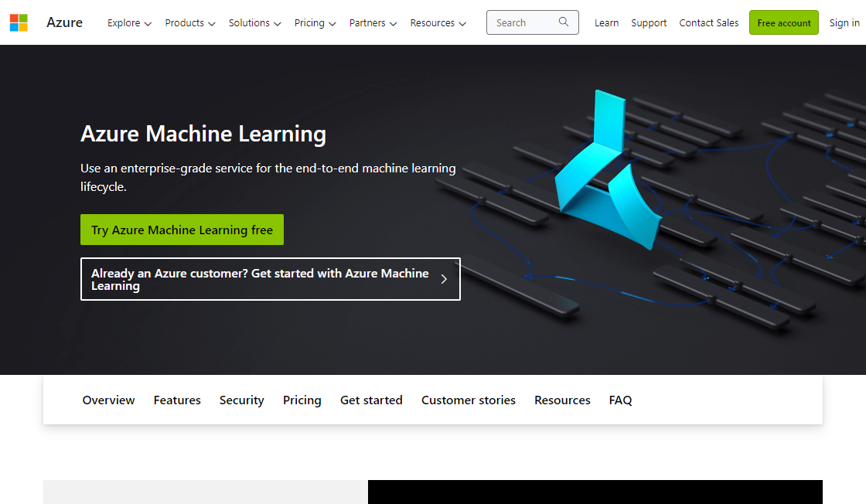Click the Microsoft logo icon
This screenshot has height=504, width=866.
pos(19,22)
